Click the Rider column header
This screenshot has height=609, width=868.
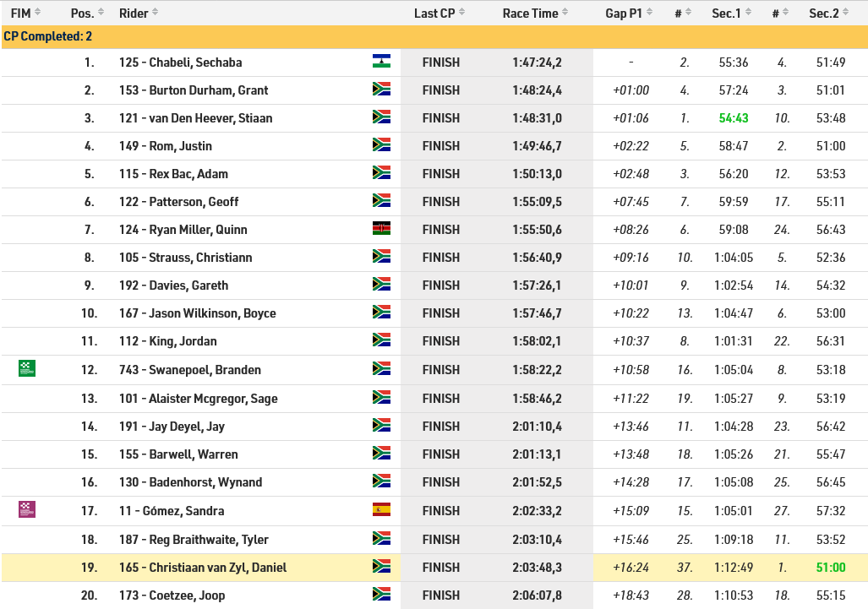(139, 13)
